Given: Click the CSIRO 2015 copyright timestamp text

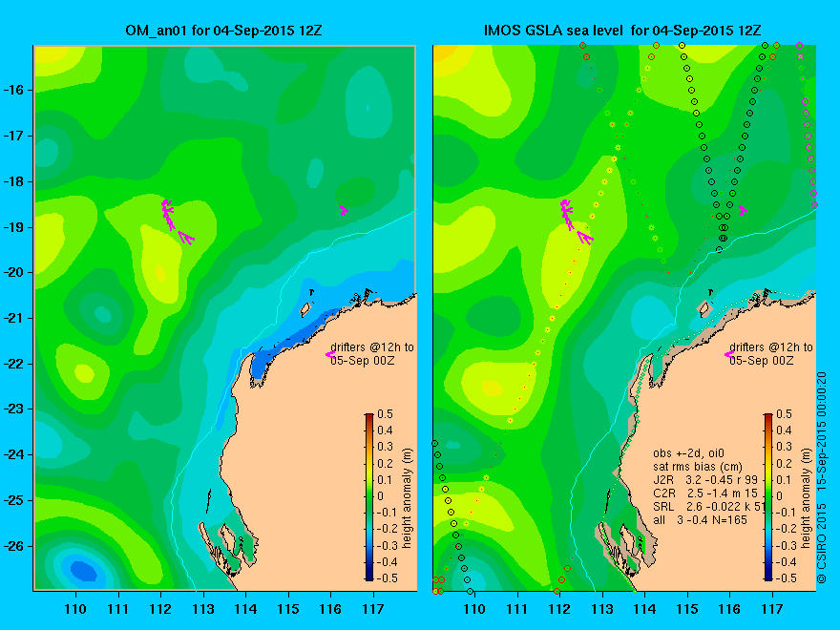Looking at the screenshot, I should (822, 478).
